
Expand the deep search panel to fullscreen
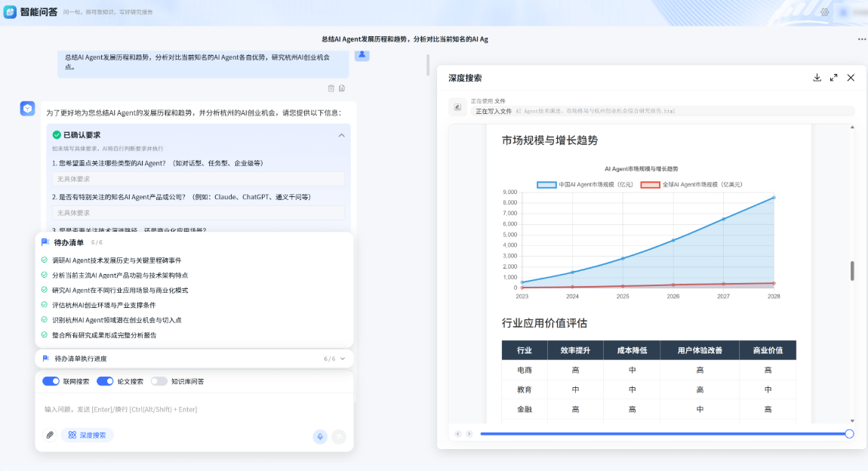click(x=834, y=78)
